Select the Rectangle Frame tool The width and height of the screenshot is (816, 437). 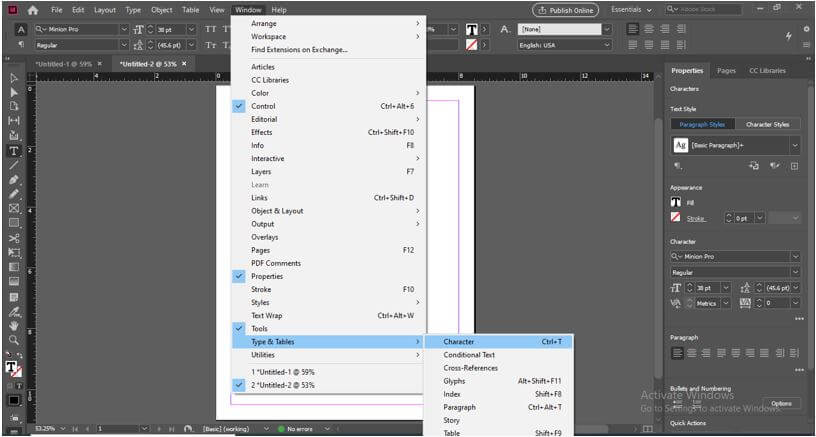(14, 209)
